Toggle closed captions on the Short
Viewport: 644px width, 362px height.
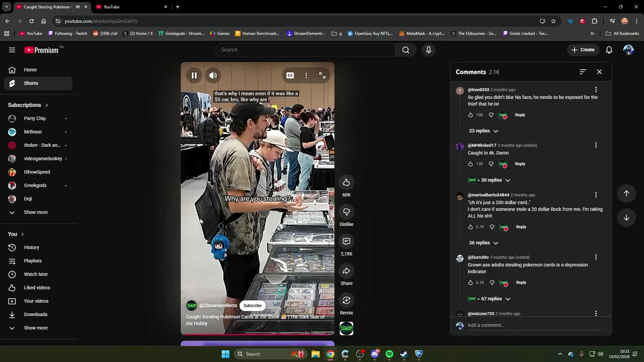tap(290, 75)
